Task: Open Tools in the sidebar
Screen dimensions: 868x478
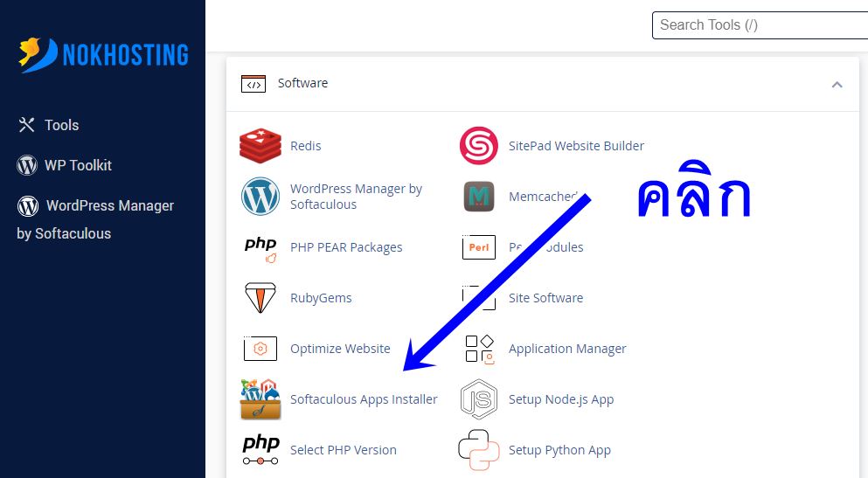Action: point(61,125)
